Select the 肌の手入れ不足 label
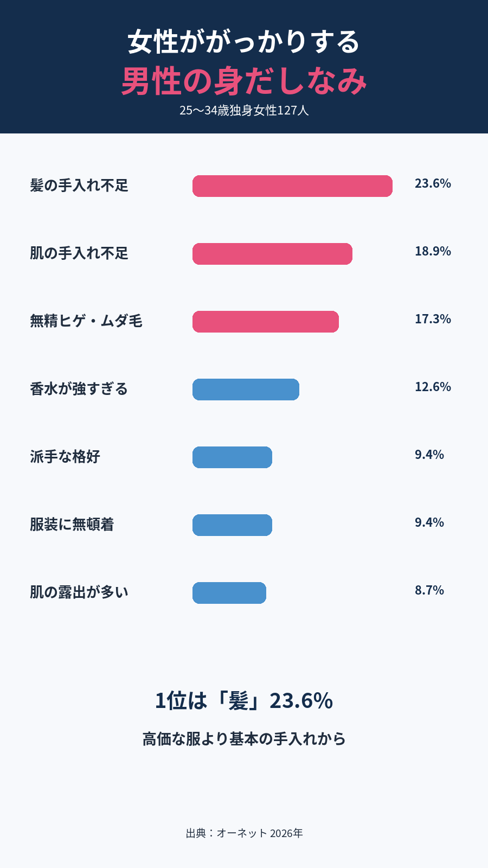The width and height of the screenshot is (488, 868). click(79, 253)
